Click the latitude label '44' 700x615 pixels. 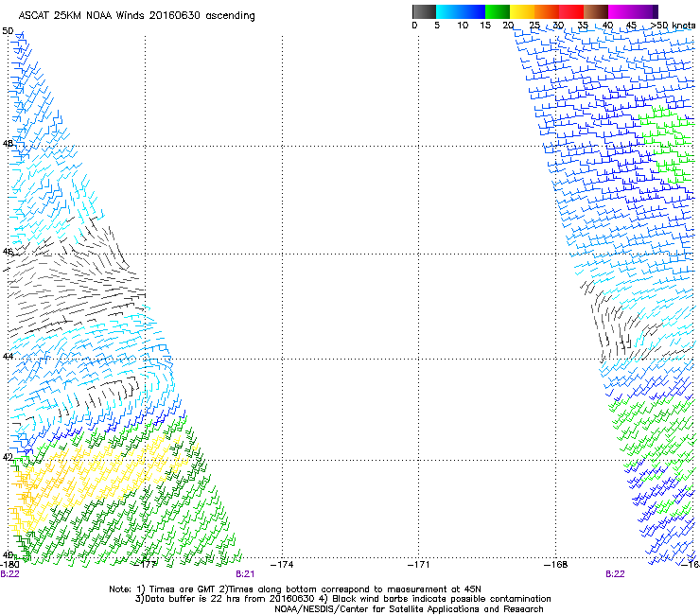pyautogui.click(x=8, y=357)
